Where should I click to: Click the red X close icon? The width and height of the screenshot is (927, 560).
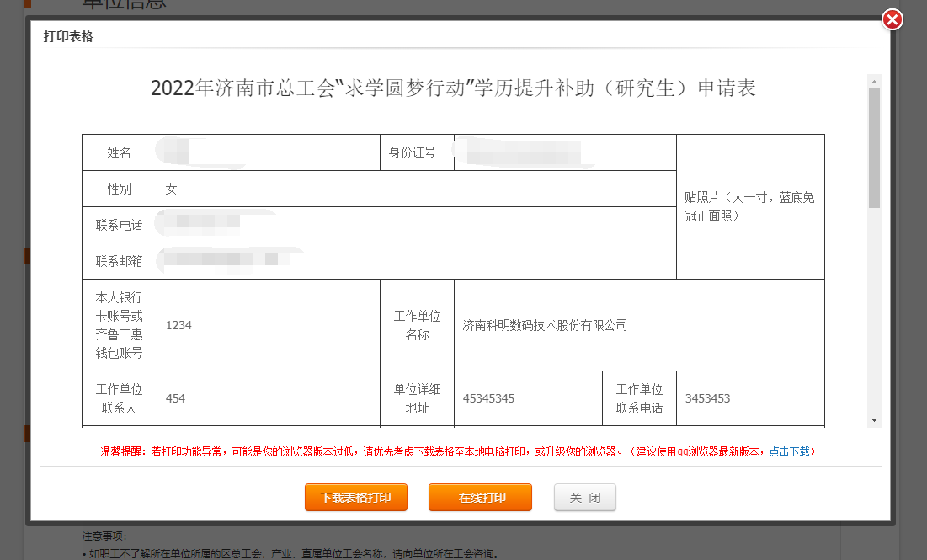point(892,19)
